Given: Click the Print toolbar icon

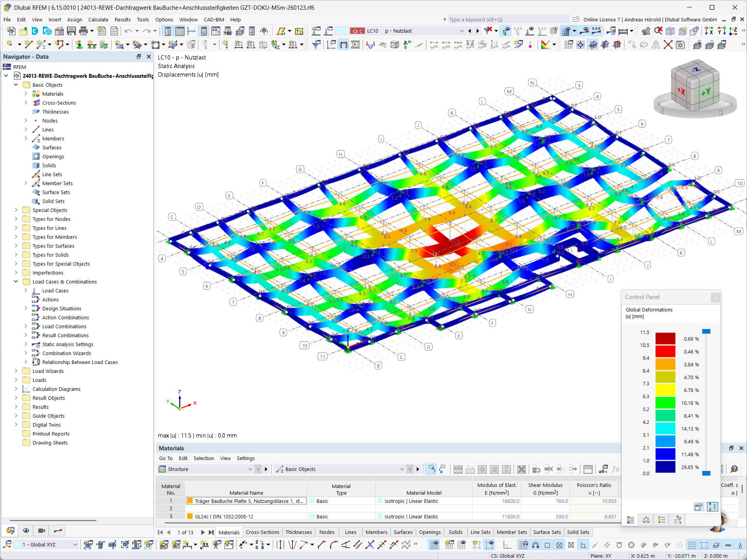Looking at the screenshot, I should click(x=83, y=31).
